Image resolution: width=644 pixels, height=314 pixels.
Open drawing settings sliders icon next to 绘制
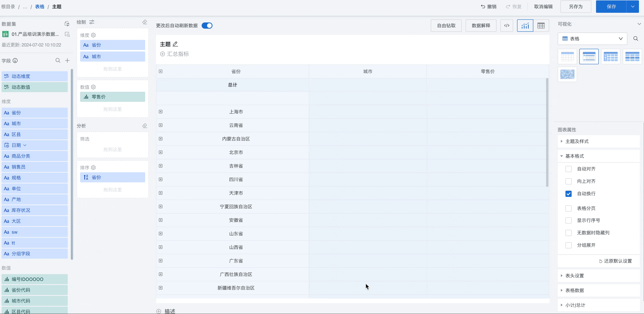click(92, 22)
